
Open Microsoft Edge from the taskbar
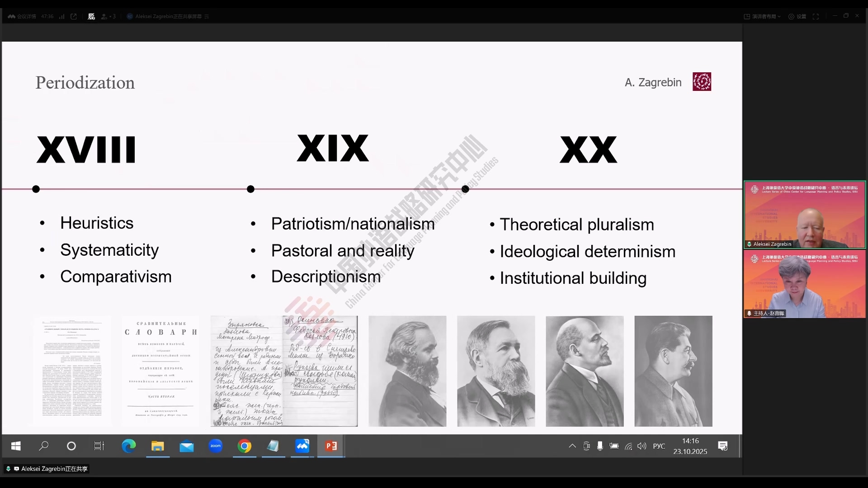coord(129,446)
